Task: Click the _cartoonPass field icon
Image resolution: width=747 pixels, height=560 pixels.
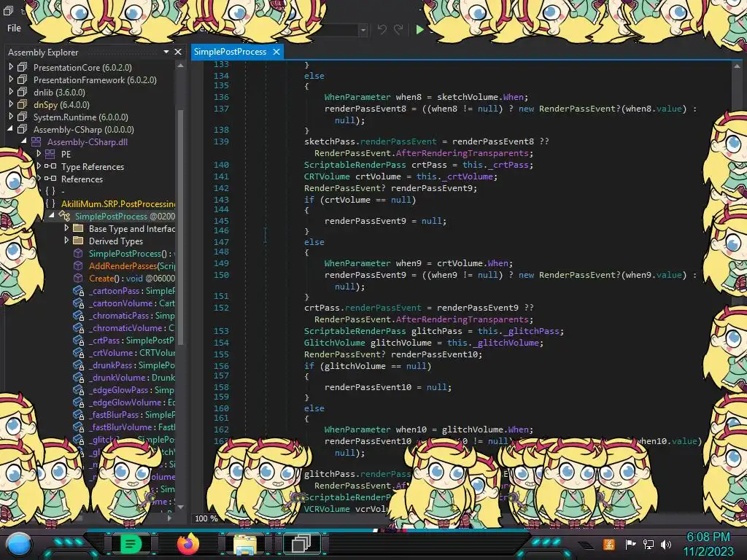Action: (x=78, y=290)
